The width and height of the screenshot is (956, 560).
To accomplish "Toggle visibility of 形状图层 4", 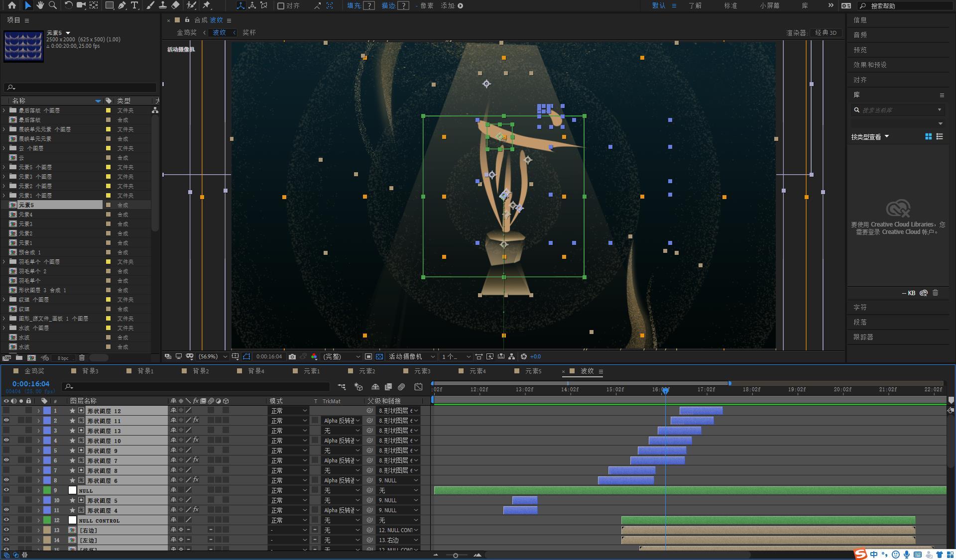I will tap(6, 510).
